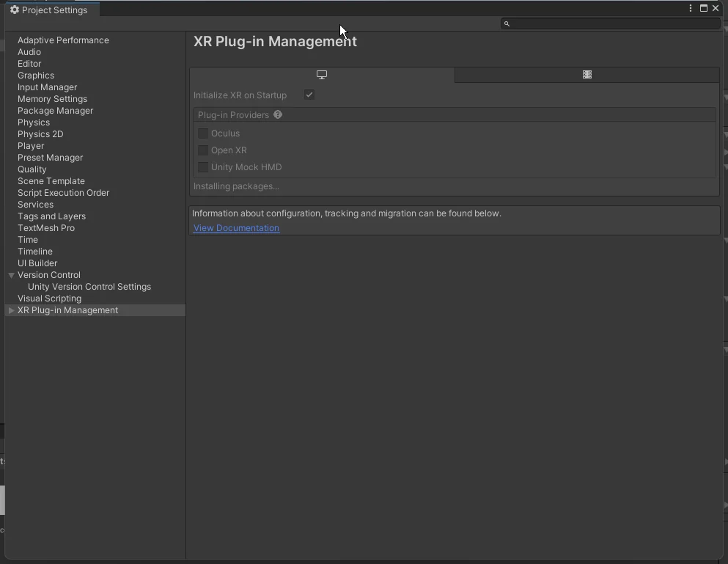Toggle Initialize XR on Startup checkbox
This screenshot has height=564, width=728.
[x=309, y=95]
